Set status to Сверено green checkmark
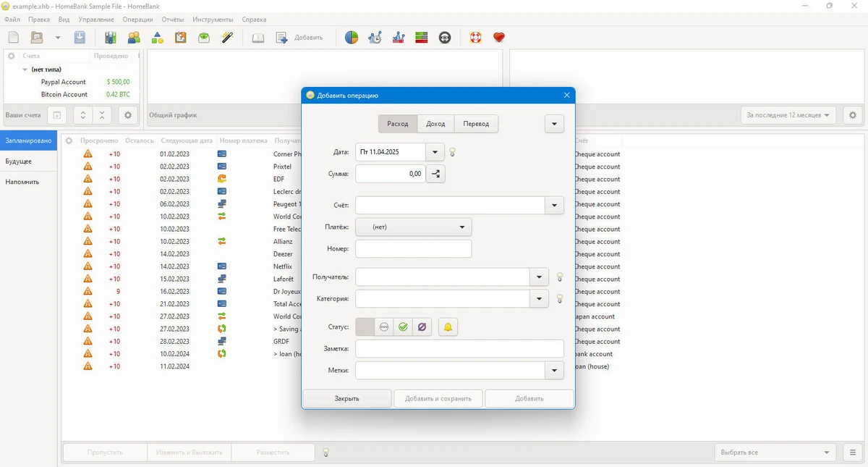The height and width of the screenshot is (467, 868). point(403,327)
